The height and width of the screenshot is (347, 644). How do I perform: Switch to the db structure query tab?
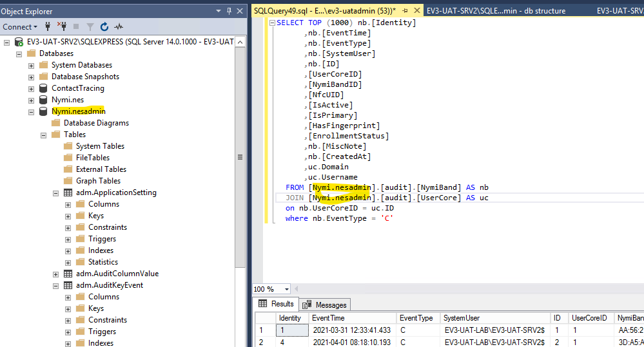496,11
